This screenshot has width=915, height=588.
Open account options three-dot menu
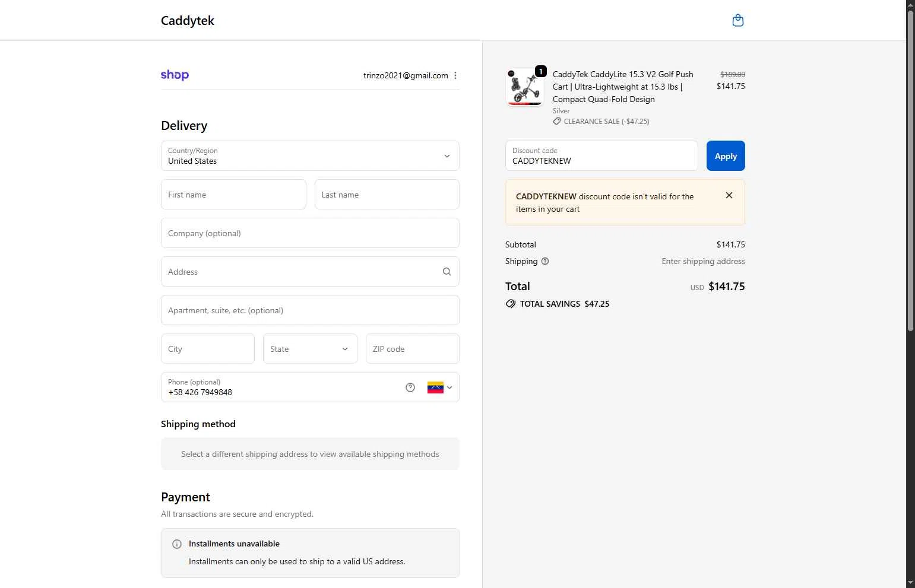pos(455,75)
